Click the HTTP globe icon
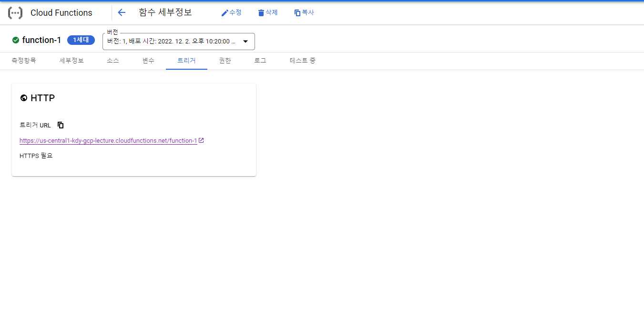 pyautogui.click(x=24, y=98)
